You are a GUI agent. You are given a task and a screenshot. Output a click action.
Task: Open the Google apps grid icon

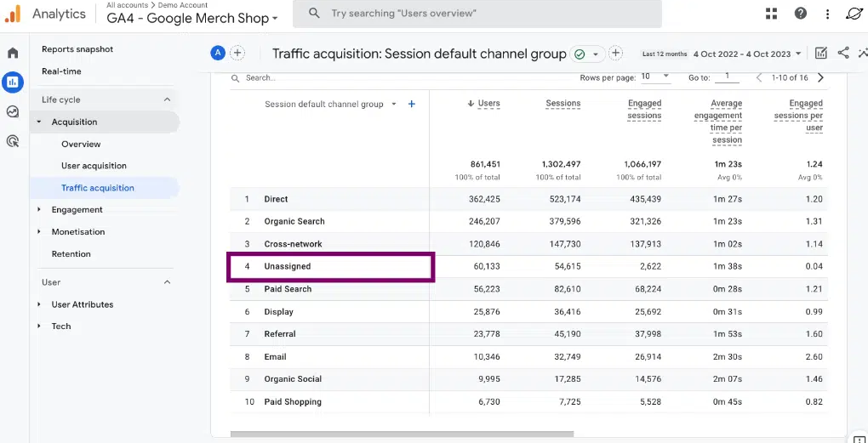pos(771,14)
